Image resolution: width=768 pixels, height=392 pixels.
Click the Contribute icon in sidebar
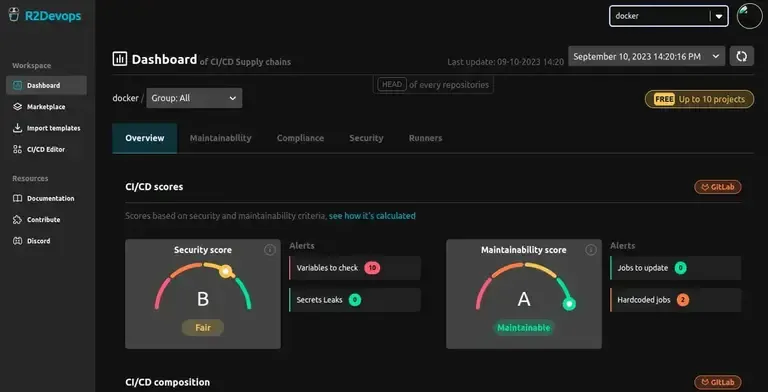tap(18, 220)
